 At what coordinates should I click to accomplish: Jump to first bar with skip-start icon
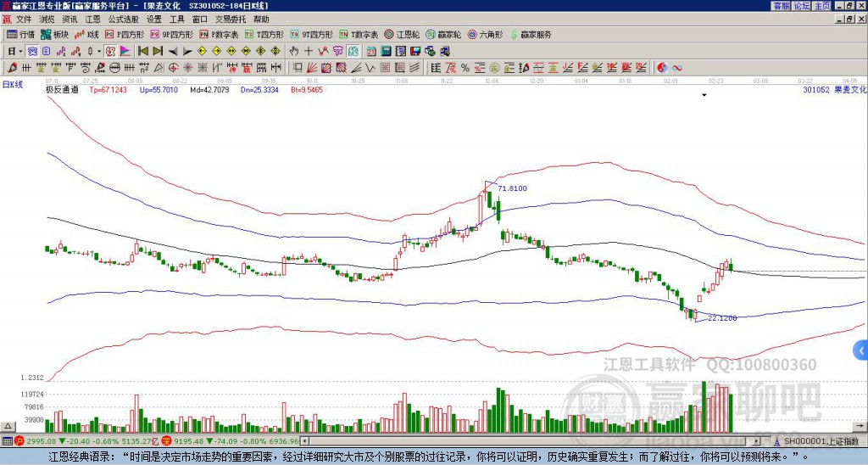[143, 52]
